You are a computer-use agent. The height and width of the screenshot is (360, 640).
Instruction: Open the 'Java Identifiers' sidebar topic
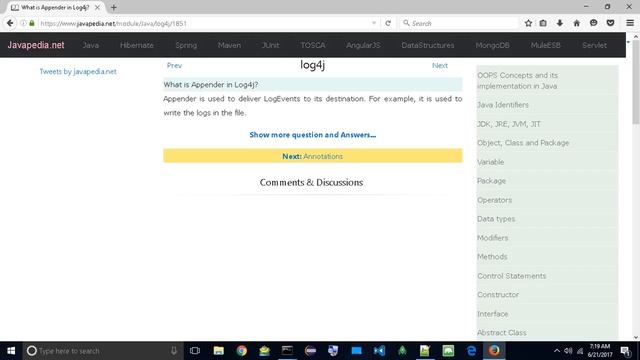503,105
